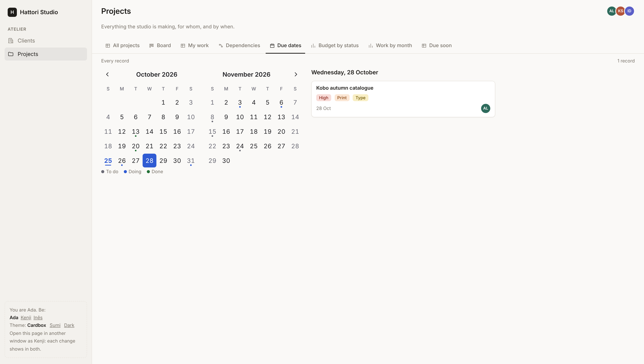
Task: Go to previous month with left chevron
Action: pyautogui.click(x=108, y=74)
